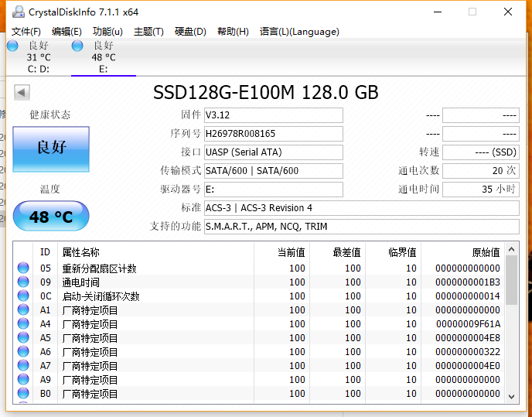
Task: Select the 重新分配扇区计数 attribute row
Action: (x=259, y=268)
